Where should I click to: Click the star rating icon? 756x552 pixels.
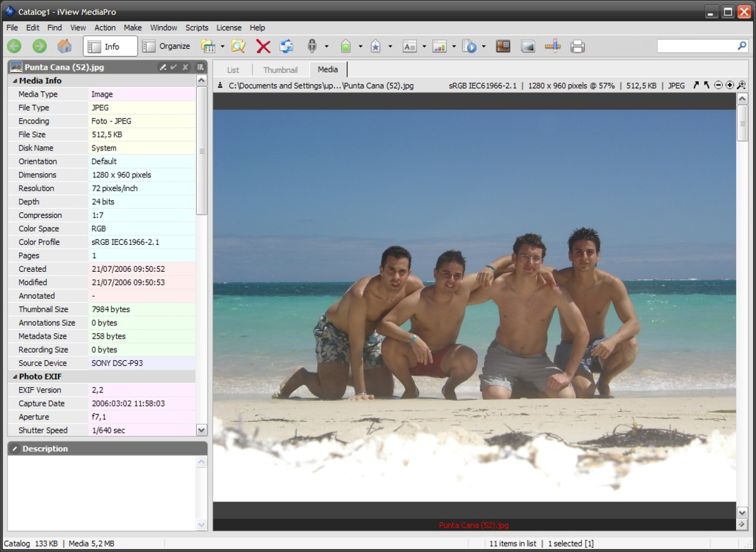coord(376,46)
